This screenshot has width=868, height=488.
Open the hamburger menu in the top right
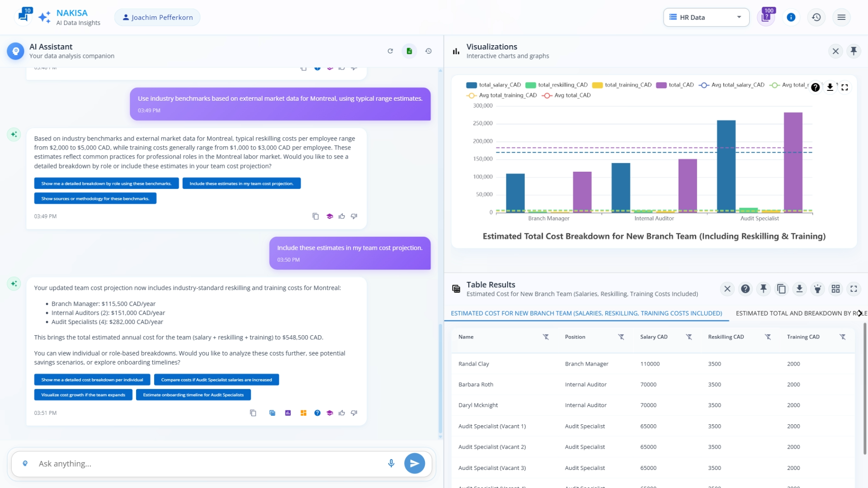tap(842, 17)
